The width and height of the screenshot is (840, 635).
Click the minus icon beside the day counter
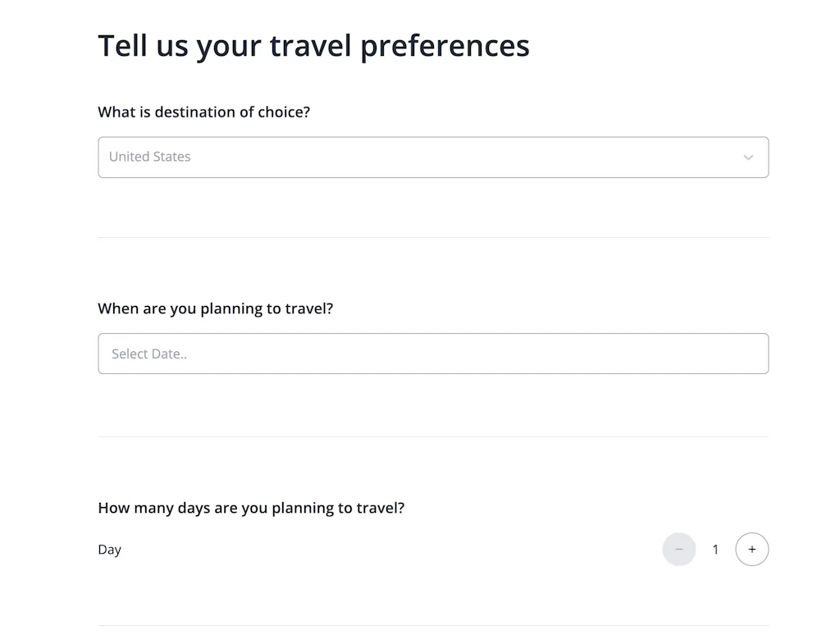(679, 549)
